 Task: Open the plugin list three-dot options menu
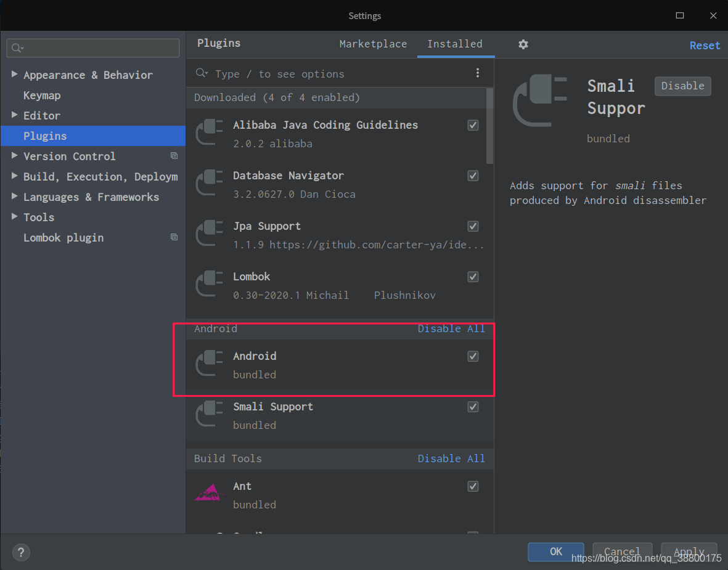click(478, 73)
